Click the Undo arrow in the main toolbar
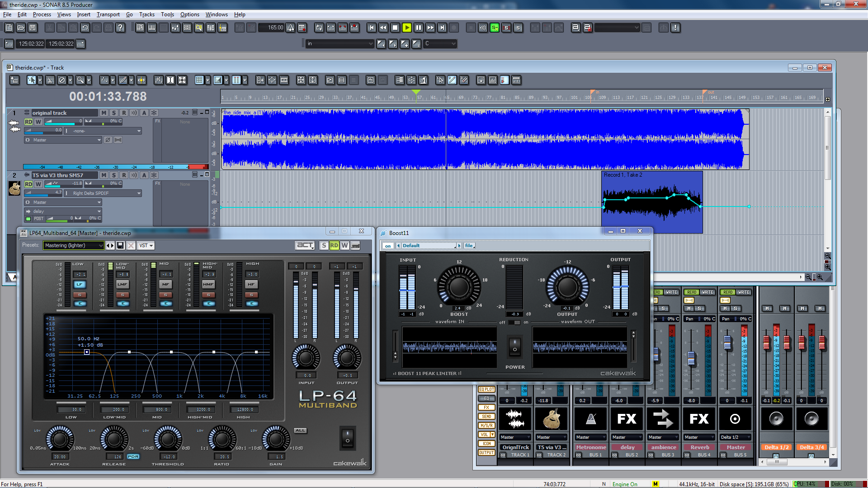The image size is (868, 488). tap(85, 28)
